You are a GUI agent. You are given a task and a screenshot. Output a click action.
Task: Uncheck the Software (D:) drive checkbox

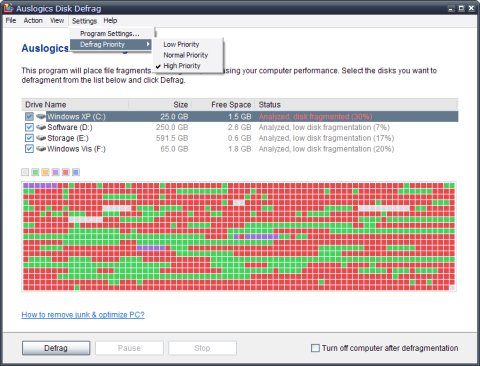(29, 127)
